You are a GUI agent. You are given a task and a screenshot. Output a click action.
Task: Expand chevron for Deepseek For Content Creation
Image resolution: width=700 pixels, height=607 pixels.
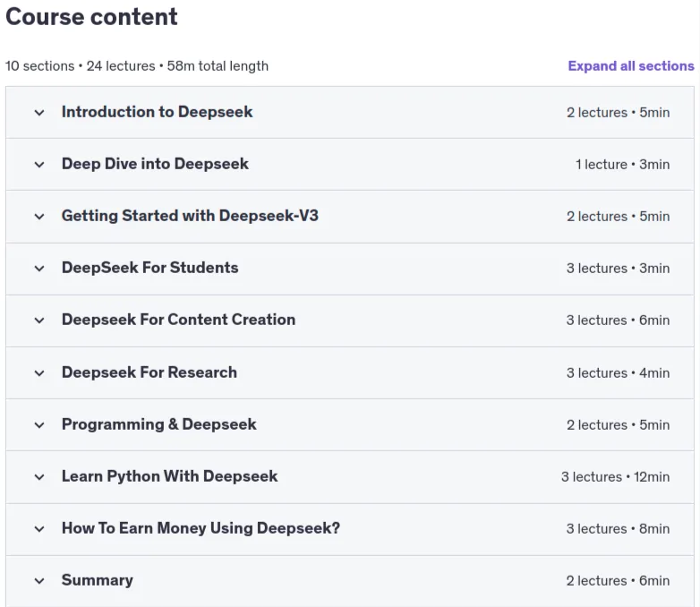coord(39,321)
